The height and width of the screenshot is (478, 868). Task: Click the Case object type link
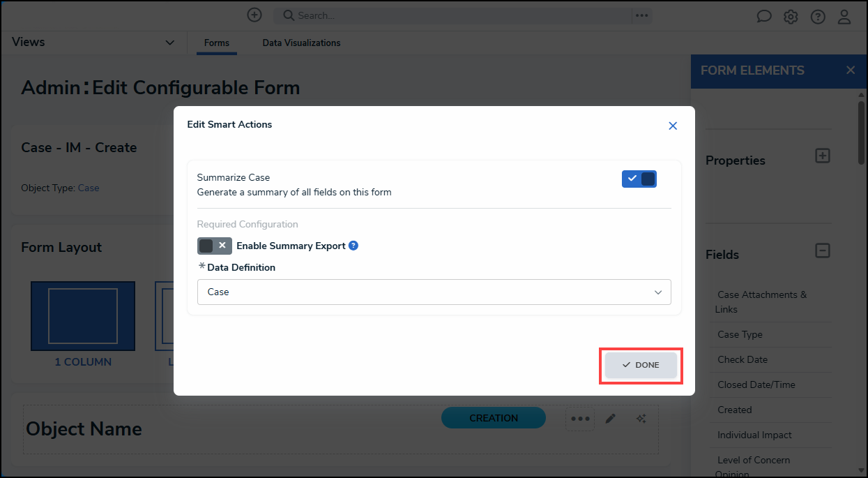[x=89, y=188]
